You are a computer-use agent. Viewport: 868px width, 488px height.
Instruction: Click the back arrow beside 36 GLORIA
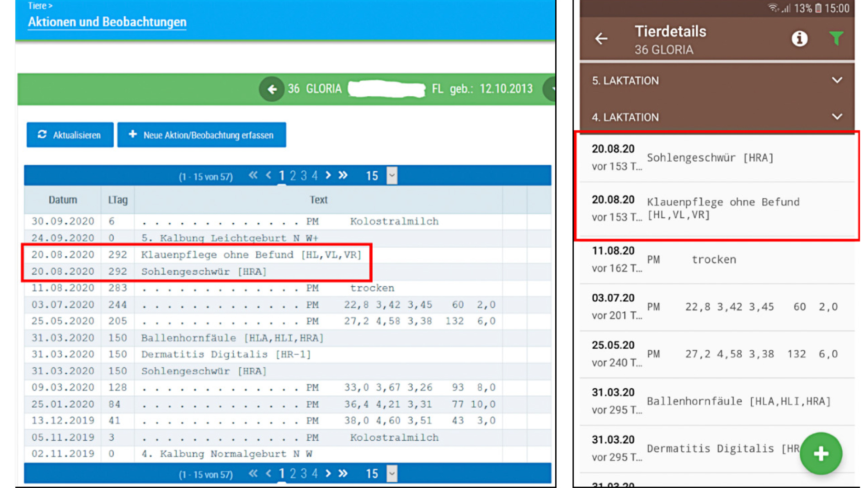(272, 89)
